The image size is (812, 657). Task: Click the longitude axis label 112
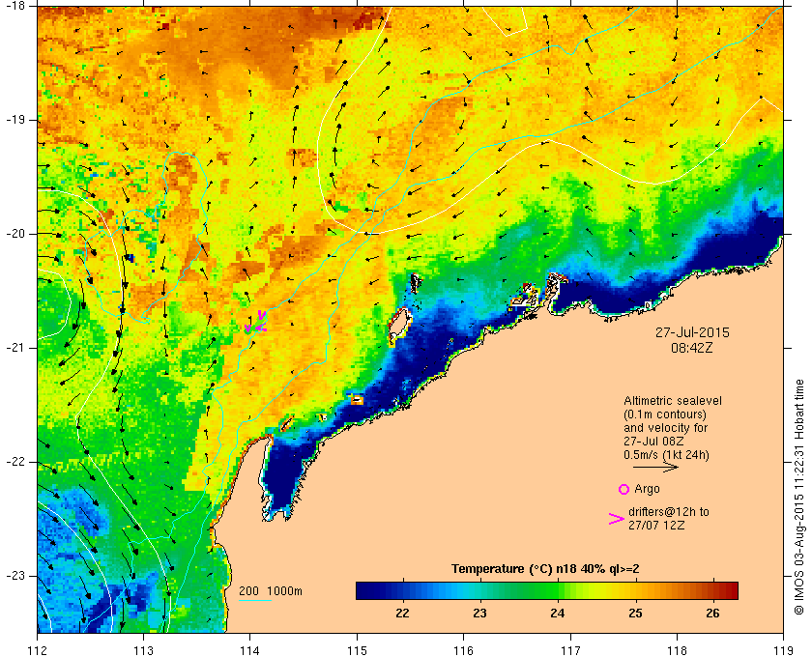pos(38,649)
